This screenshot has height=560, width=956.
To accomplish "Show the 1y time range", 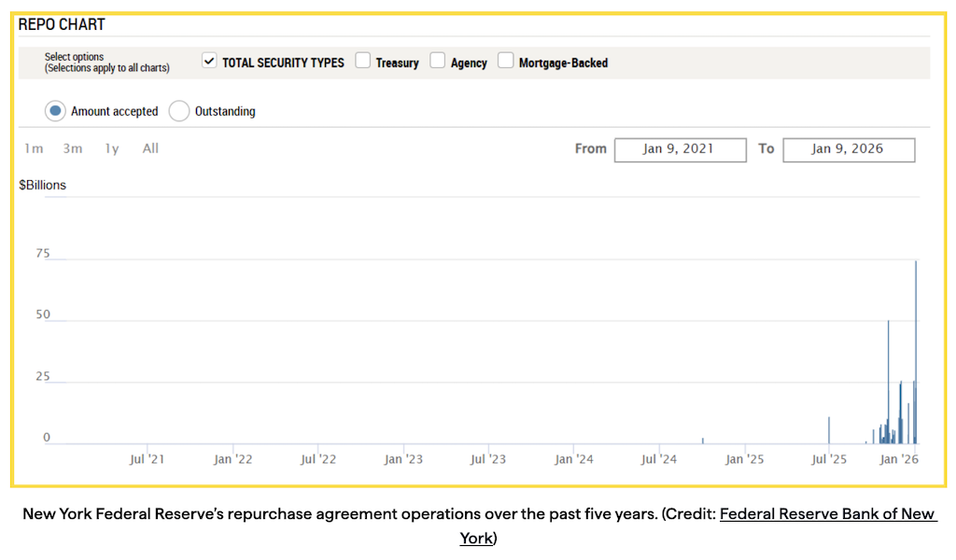I will click(112, 148).
